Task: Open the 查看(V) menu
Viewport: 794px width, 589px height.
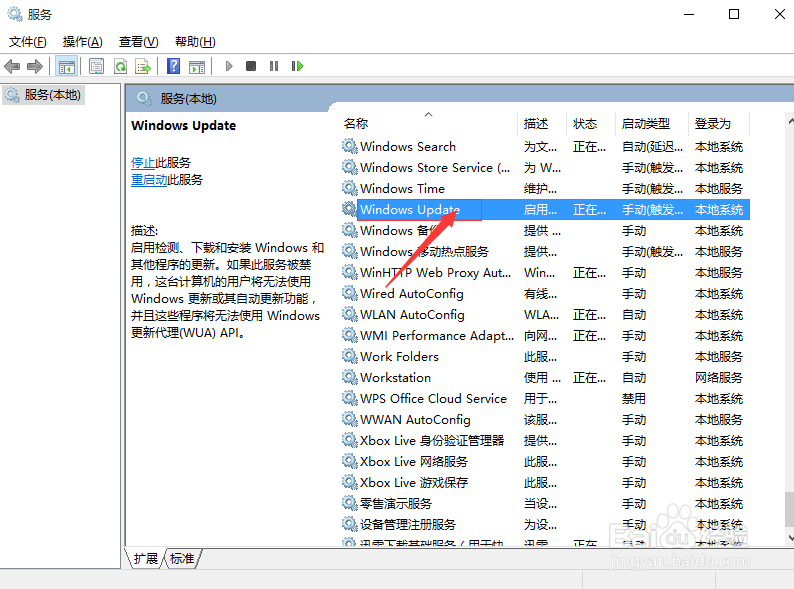Action: coord(138,42)
